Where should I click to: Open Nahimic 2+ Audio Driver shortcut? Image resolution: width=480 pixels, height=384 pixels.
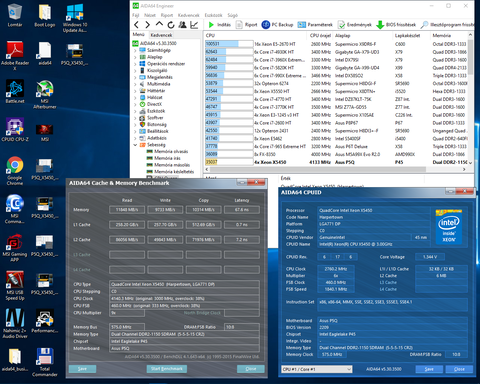click(x=15, y=324)
